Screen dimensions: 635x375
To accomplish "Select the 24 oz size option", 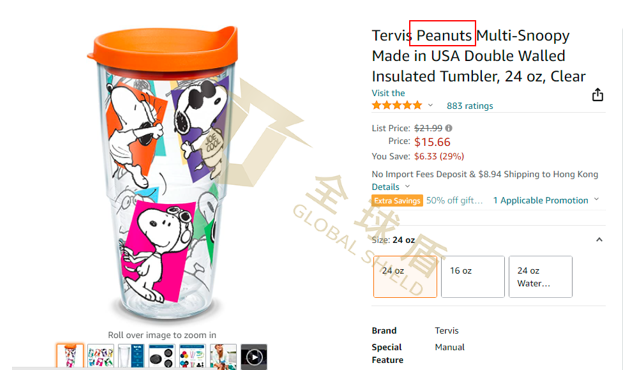I will 405,277.
